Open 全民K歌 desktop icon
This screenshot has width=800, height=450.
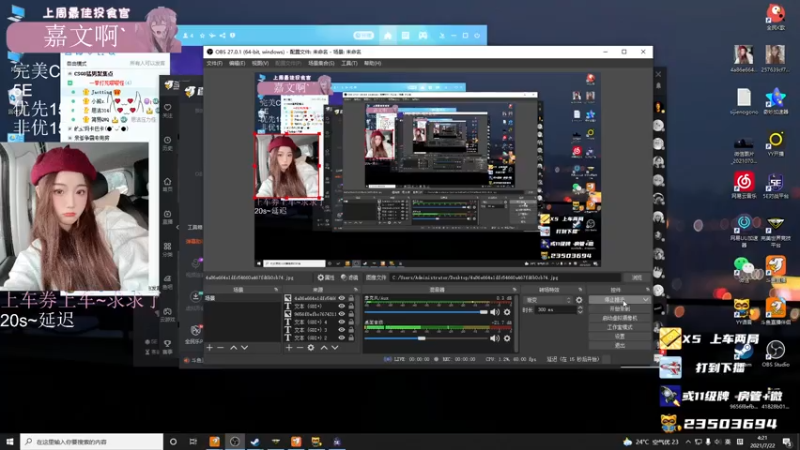pos(776,16)
